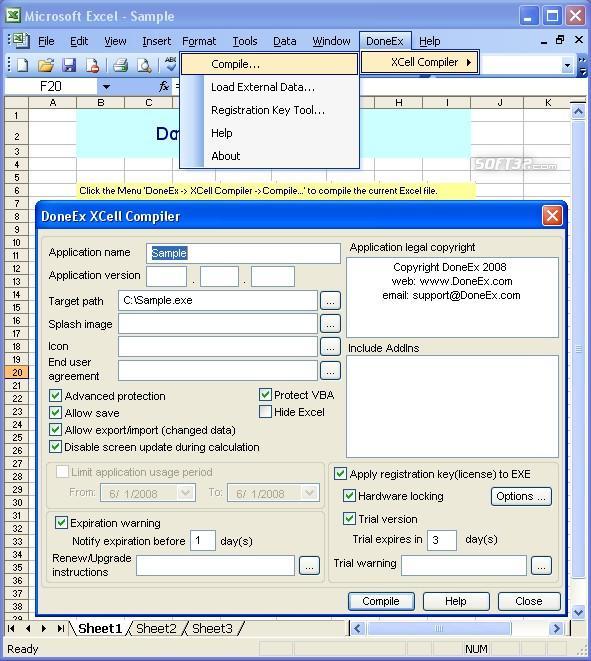Image resolution: width=591 pixels, height=661 pixels.
Task: Click the Help button in the dialog
Action: point(456,601)
